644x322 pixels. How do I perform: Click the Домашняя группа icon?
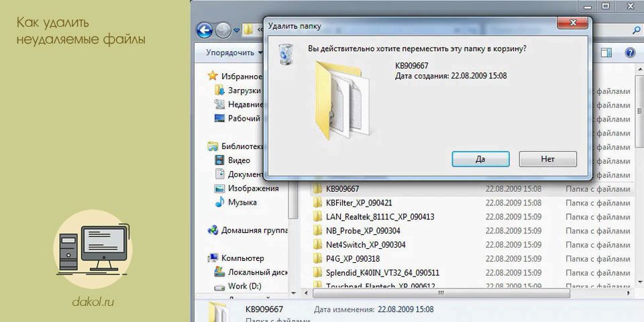coord(213,230)
